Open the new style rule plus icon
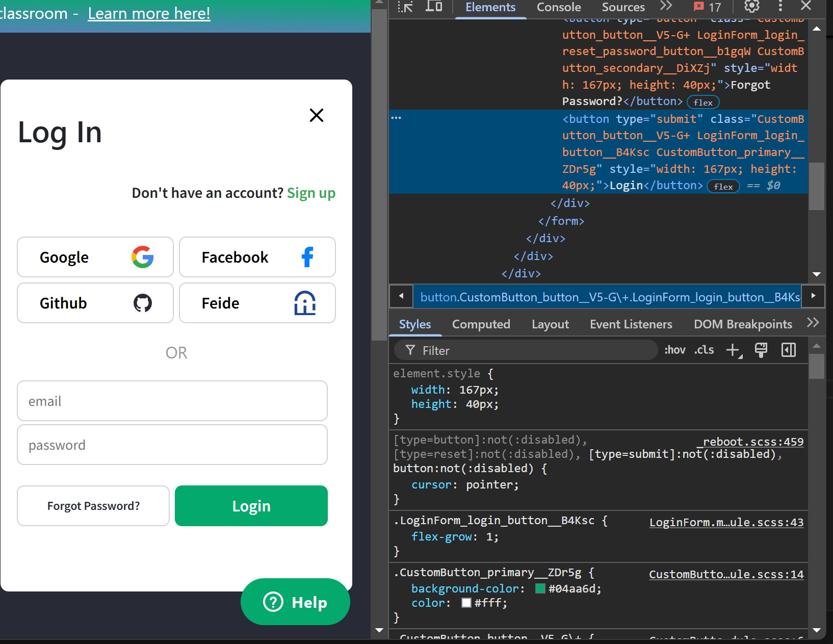This screenshot has height=644, width=833. coord(733,350)
